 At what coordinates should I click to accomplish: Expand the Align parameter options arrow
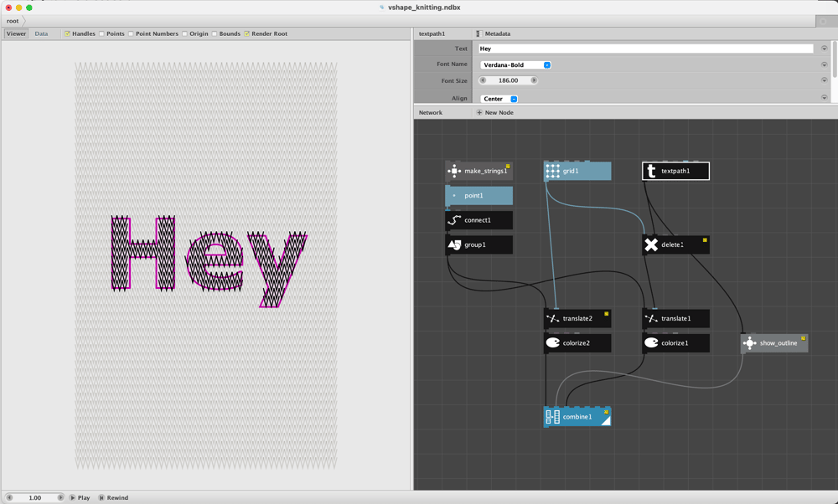coord(824,98)
